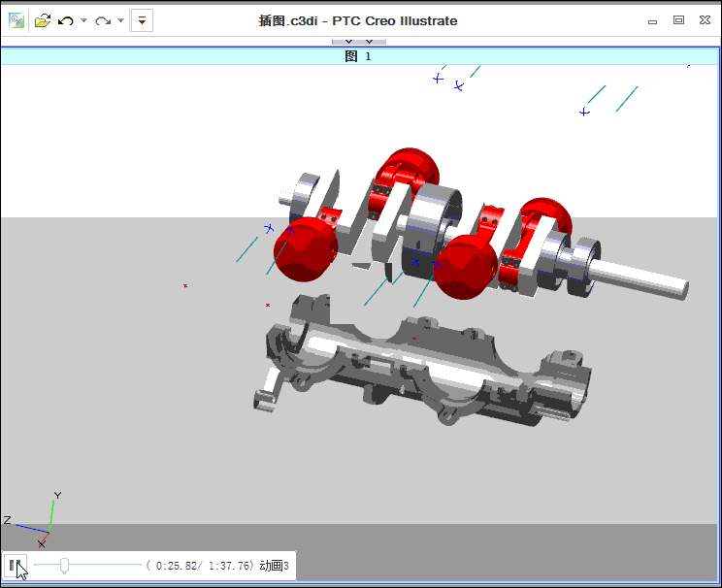
Task: Minimize the Creo Illustrate window
Action: tap(652, 21)
